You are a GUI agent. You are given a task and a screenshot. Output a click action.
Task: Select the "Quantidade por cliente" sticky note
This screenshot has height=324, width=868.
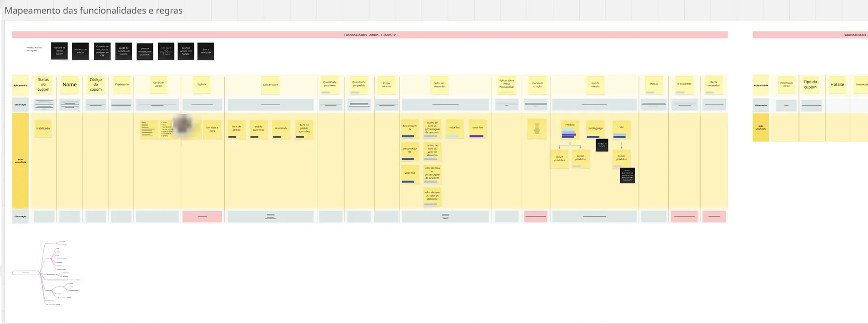tap(330, 85)
